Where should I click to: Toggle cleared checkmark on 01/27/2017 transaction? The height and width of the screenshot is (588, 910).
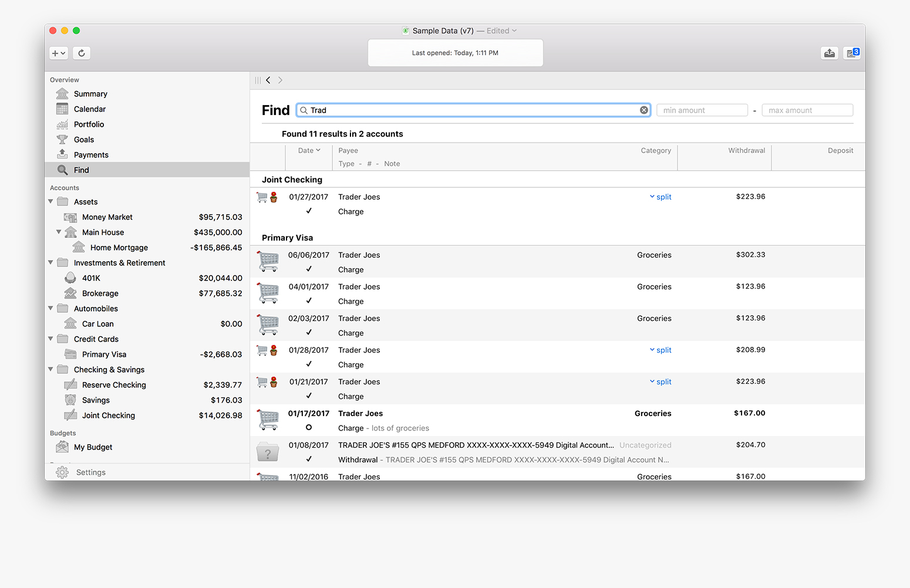click(309, 211)
